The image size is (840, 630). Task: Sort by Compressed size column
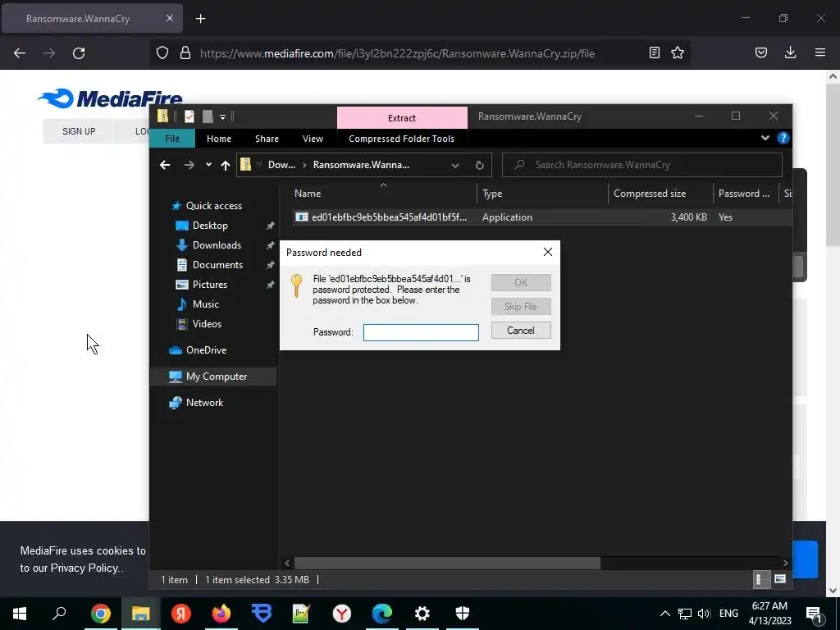click(x=660, y=194)
